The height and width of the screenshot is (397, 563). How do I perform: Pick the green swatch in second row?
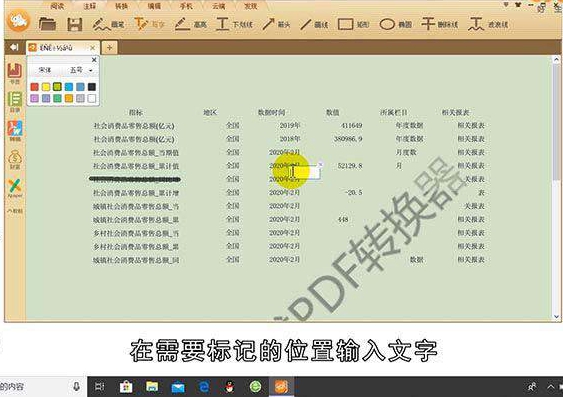pyautogui.click(x=57, y=98)
